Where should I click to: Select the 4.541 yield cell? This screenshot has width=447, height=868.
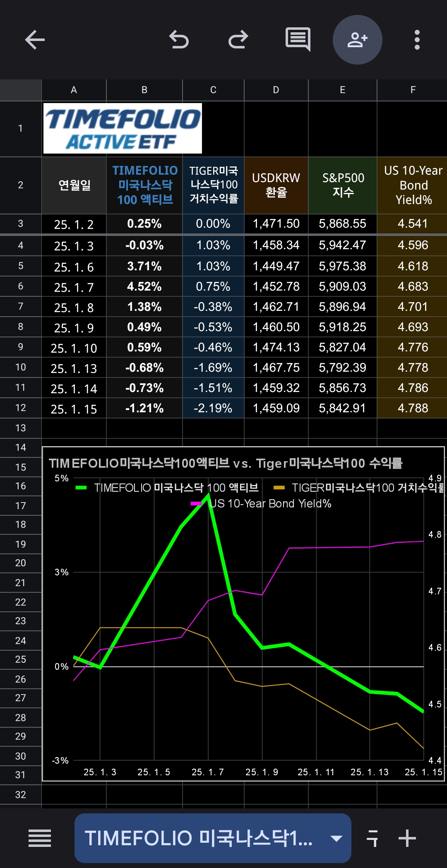click(413, 224)
